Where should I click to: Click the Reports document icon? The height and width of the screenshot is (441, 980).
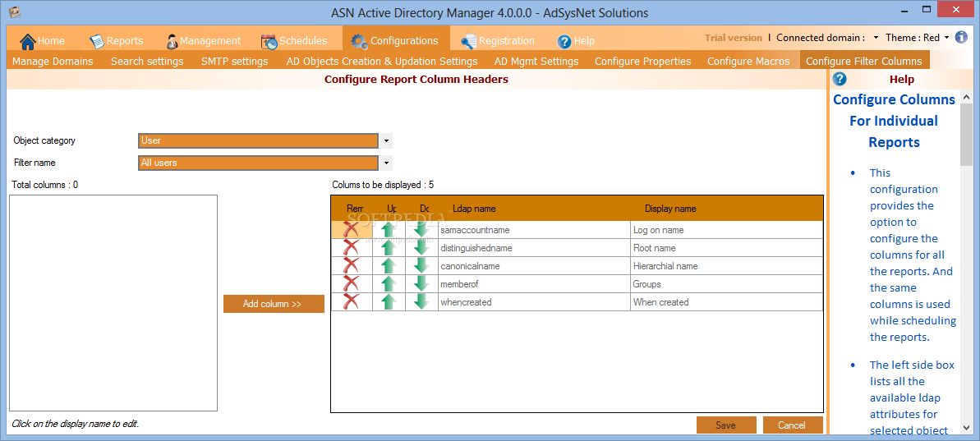(97, 41)
